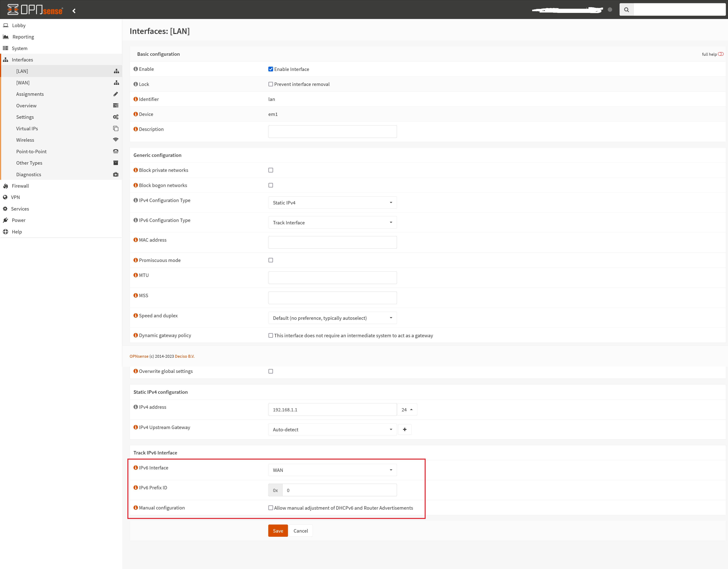Click the Assignments pencil icon

pyautogui.click(x=116, y=94)
